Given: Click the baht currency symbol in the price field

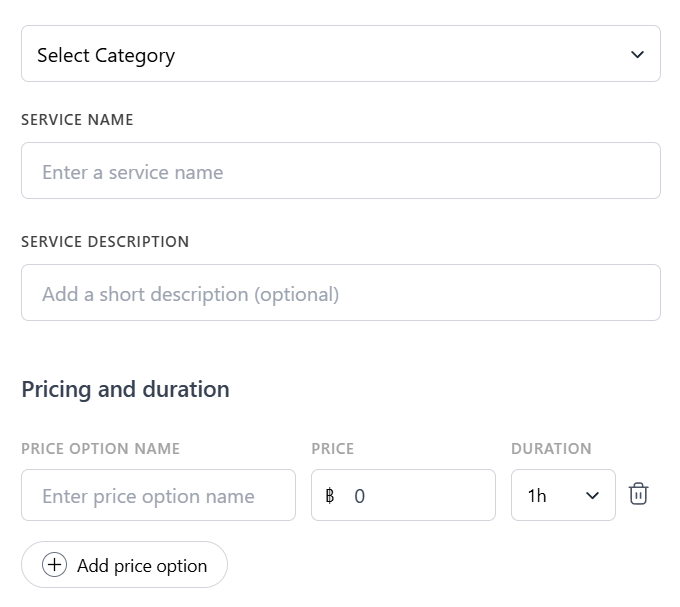Looking at the screenshot, I should point(330,496).
